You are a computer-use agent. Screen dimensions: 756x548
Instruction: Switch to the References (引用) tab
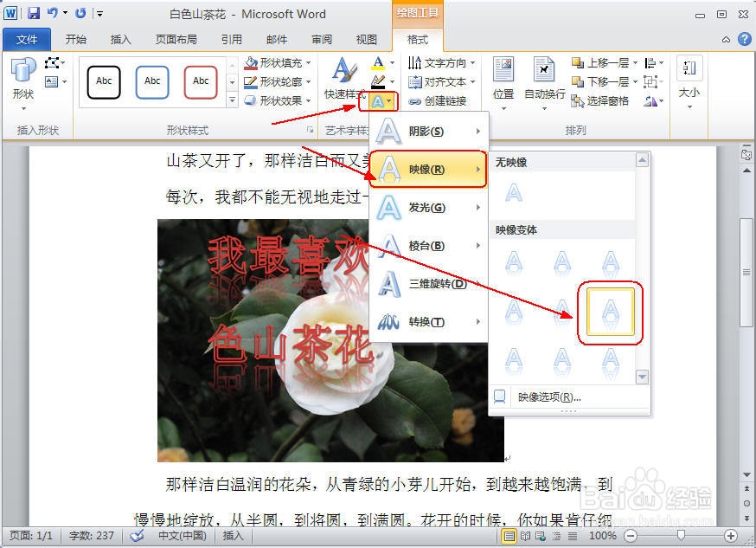(x=232, y=40)
